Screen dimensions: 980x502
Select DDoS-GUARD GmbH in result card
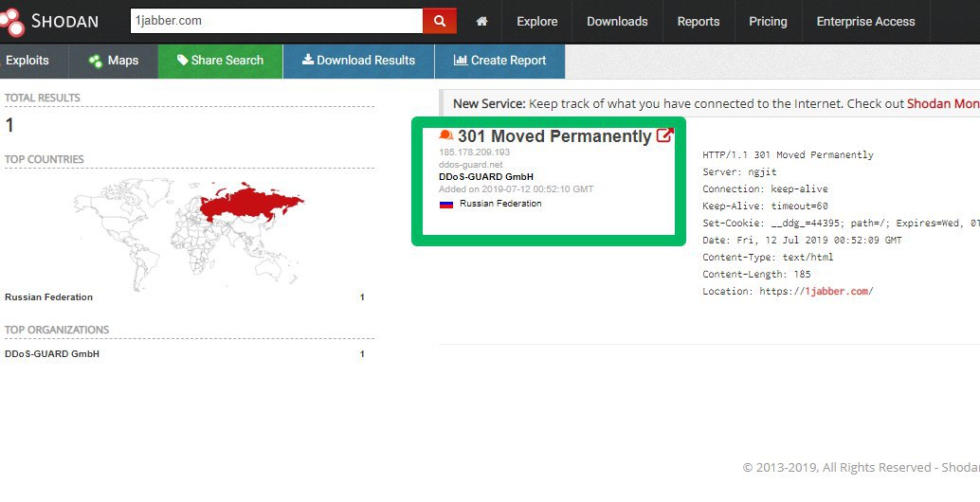pos(486,177)
